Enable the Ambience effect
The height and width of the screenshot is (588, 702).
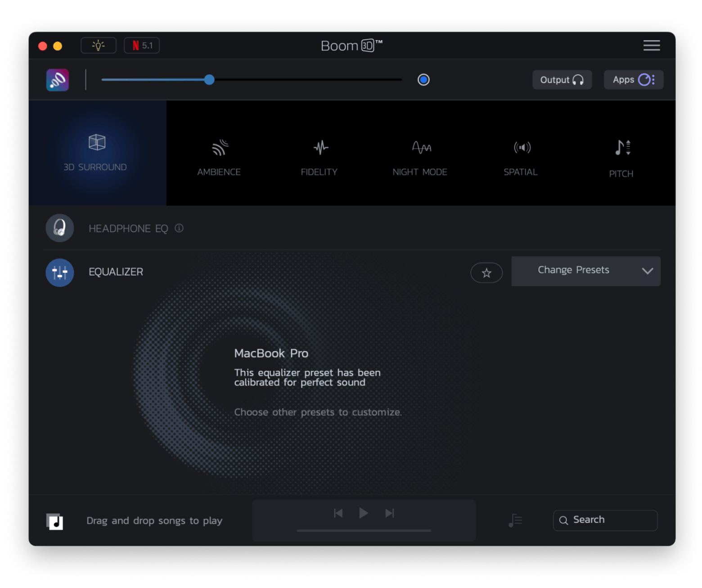(x=219, y=158)
